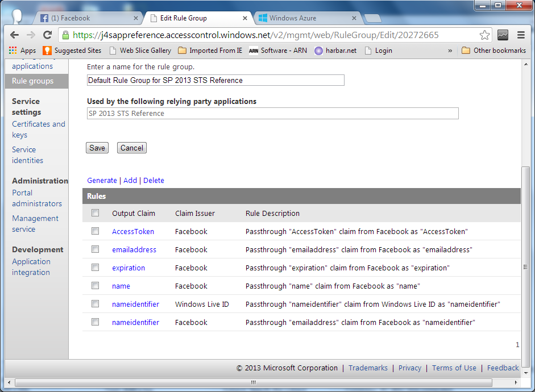Check the emailaddress rule checkbox
The height and width of the screenshot is (392, 535).
point(95,249)
